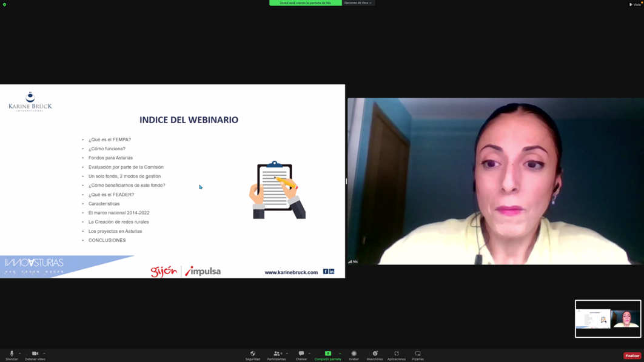Click the green Compartir pantalla icon
Image resolution: width=644 pixels, height=362 pixels.
(x=327, y=355)
